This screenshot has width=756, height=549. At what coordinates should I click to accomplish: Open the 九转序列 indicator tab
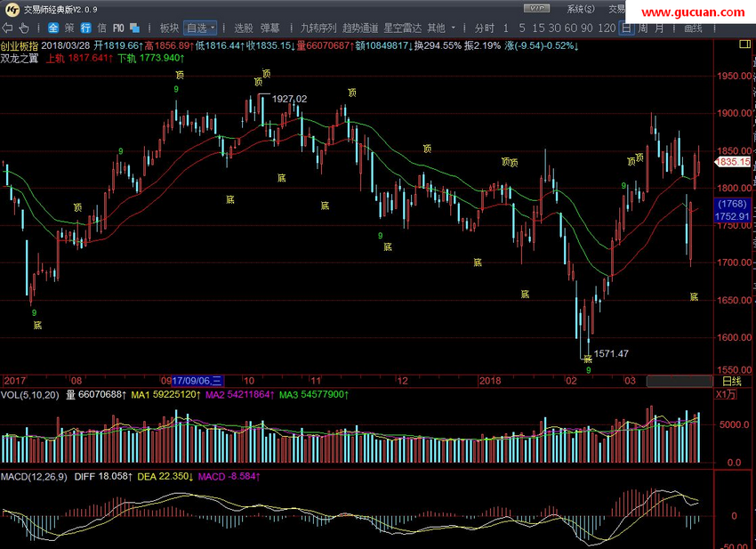[318, 28]
